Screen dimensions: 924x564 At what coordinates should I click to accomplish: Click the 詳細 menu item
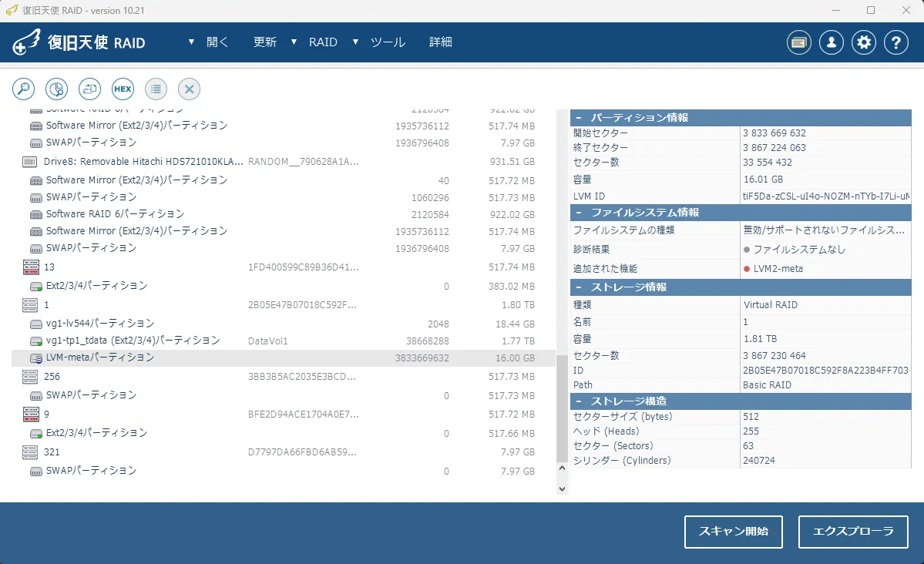(441, 42)
